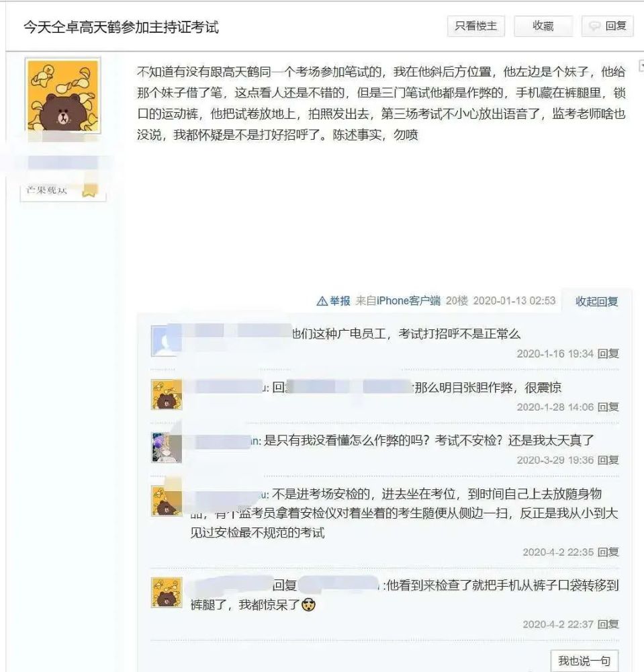Click the badge icon under poster's name
Image resolution: width=644 pixels, height=672 pixels.
click(x=90, y=190)
